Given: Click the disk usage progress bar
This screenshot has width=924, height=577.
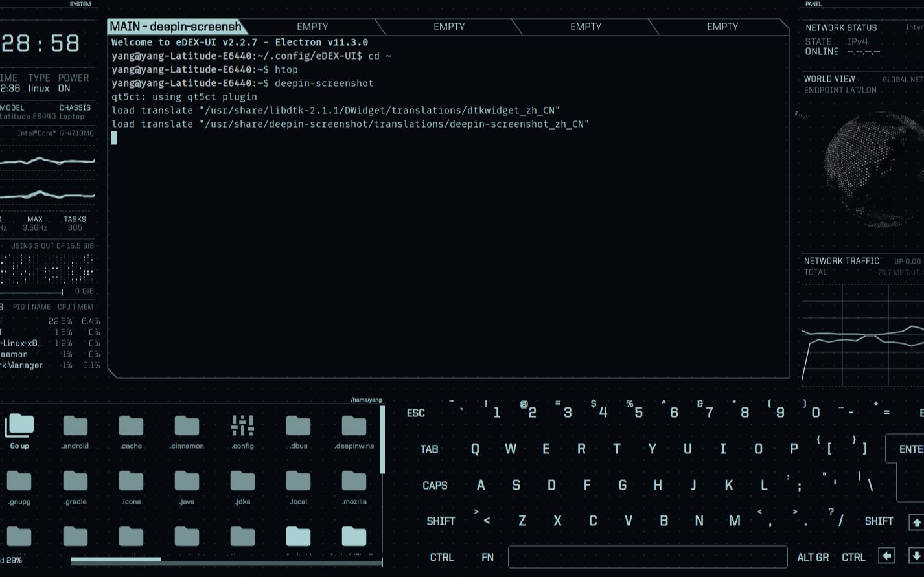Looking at the screenshot, I should 226,560.
